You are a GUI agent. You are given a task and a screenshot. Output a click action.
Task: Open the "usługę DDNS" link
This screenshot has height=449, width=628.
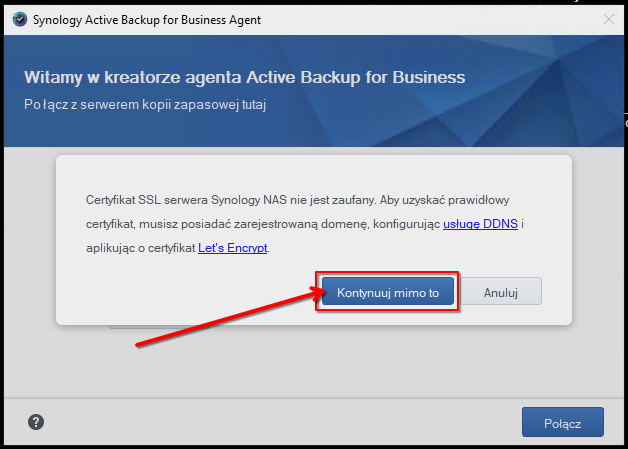coord(480,224)
